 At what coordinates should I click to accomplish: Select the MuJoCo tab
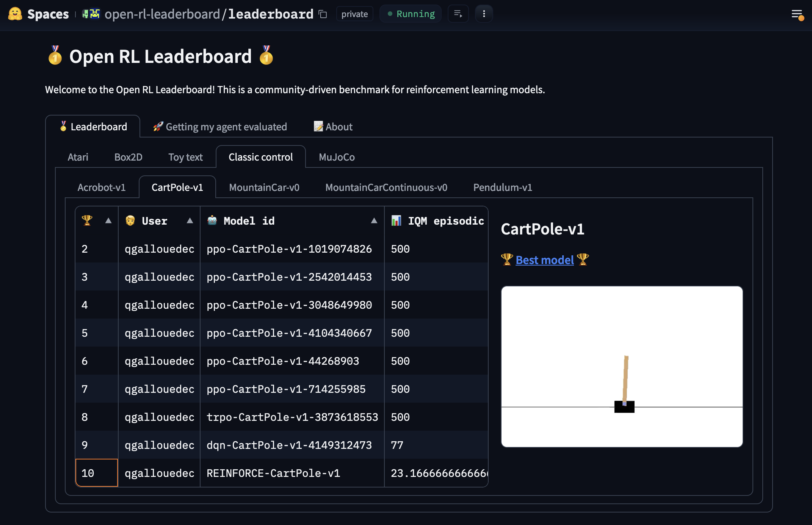337,157
